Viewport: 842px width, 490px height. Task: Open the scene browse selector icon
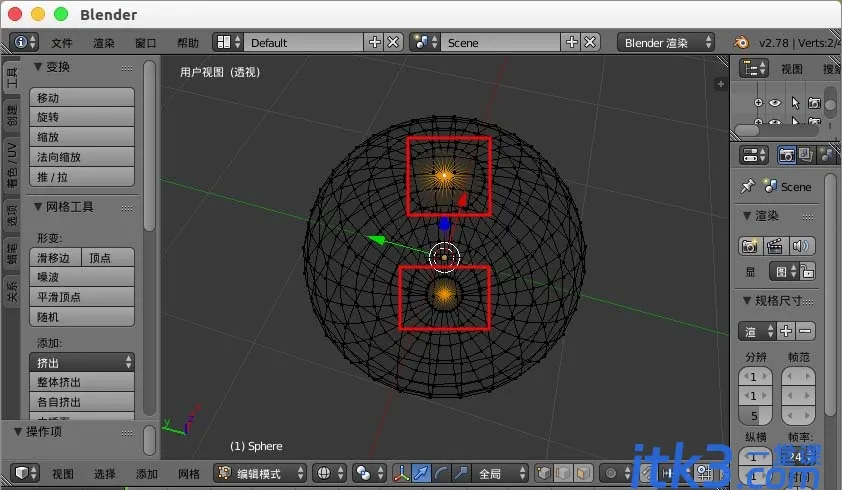click(425, 42)
